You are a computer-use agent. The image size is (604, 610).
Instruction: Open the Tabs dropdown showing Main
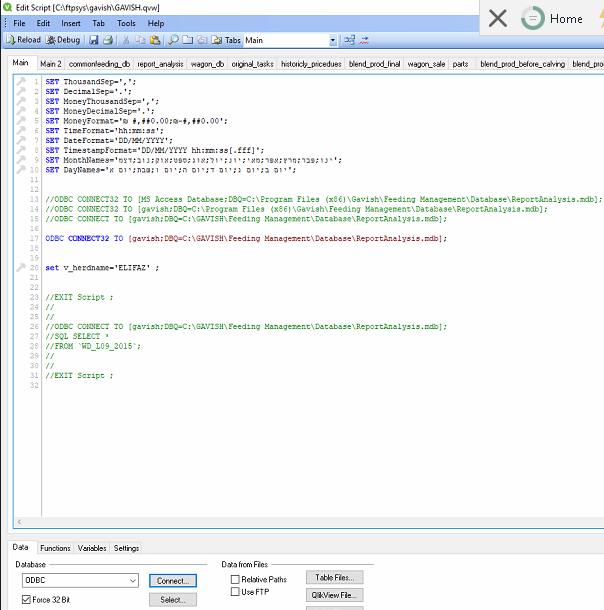pos(333,41)
